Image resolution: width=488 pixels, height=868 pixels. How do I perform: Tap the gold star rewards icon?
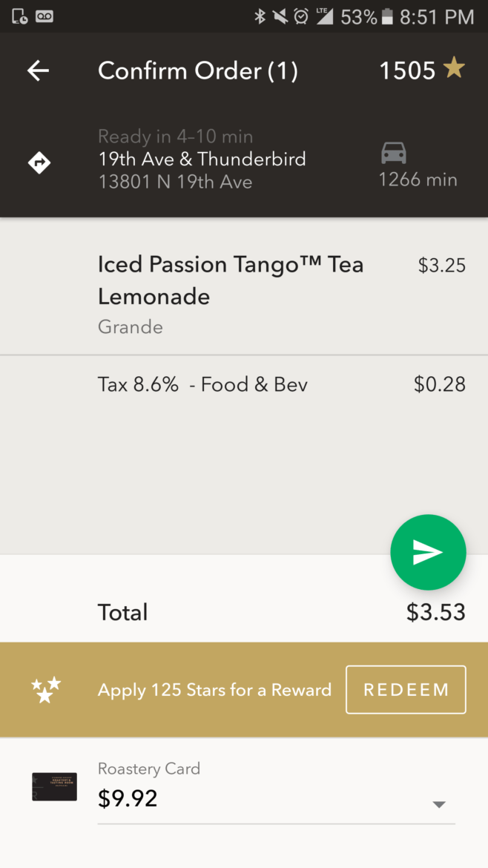(x=454, y=69)
